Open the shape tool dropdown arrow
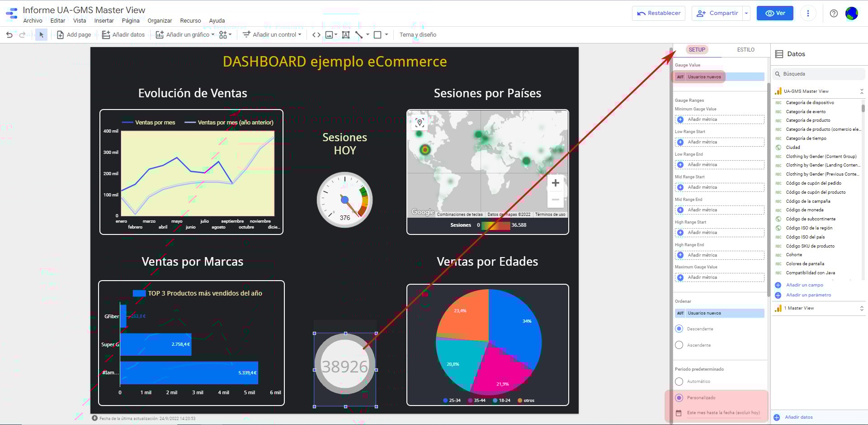This screenshot has height=425, width=868. point(387,35)
